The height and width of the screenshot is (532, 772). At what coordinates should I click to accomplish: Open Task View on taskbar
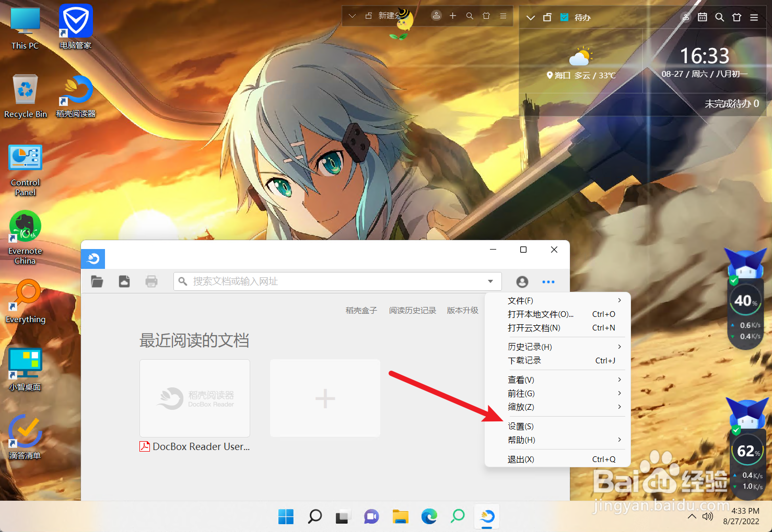(x=343, y=516)
